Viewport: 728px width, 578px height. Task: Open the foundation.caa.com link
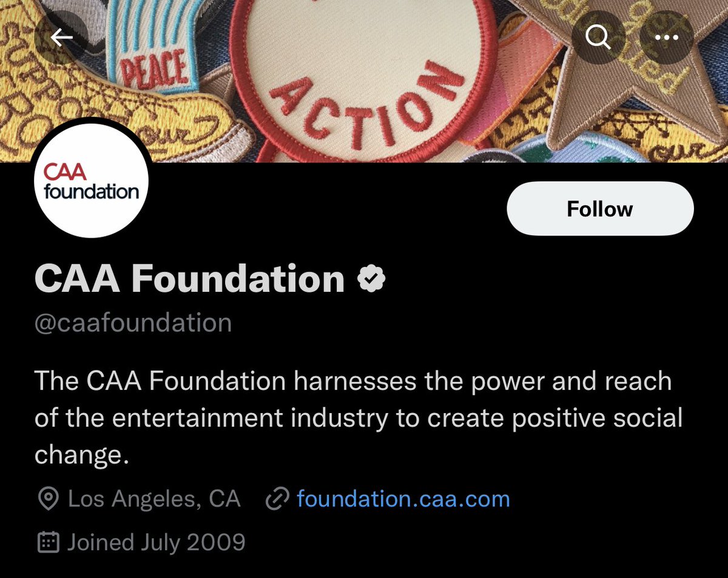(403, 499)
